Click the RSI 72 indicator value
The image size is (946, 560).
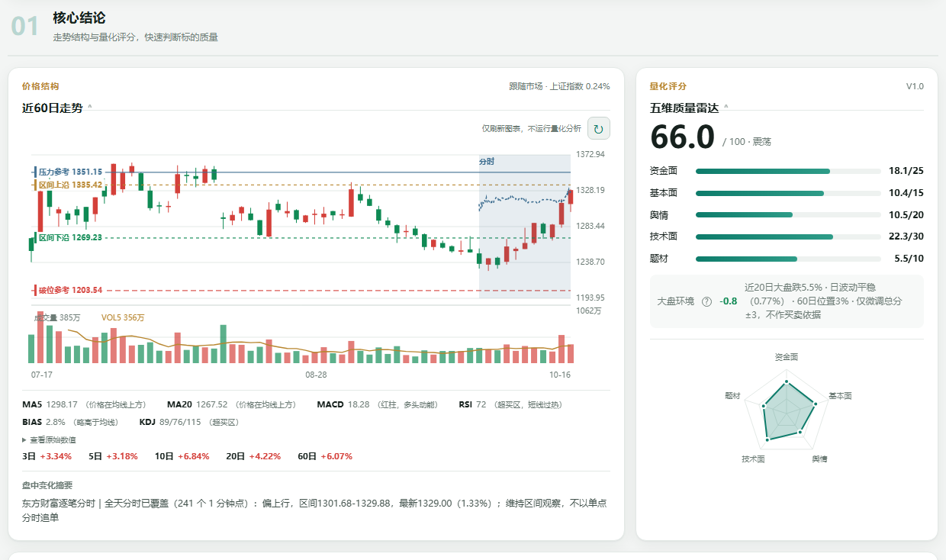[x=472, y=404]
